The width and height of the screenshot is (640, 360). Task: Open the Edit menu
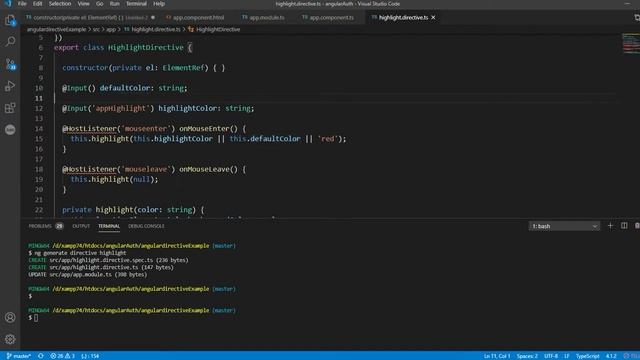click(x=38, y=4)
